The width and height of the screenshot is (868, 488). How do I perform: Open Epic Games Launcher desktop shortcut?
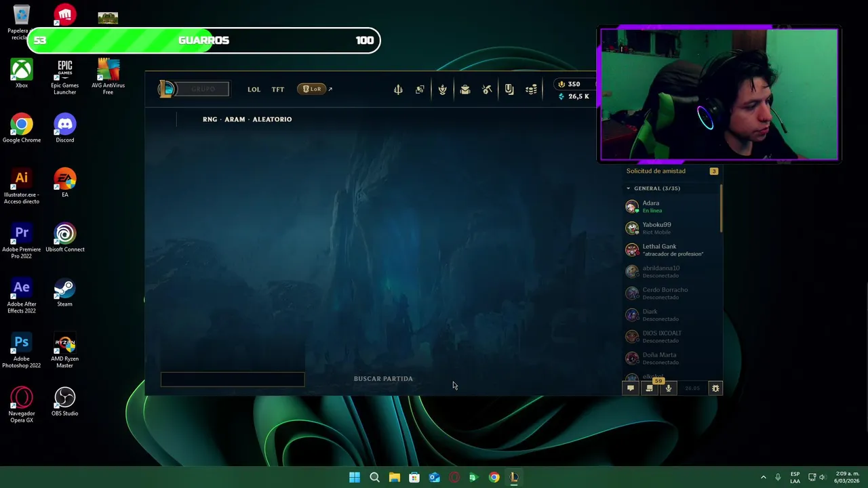pos(65,77)
